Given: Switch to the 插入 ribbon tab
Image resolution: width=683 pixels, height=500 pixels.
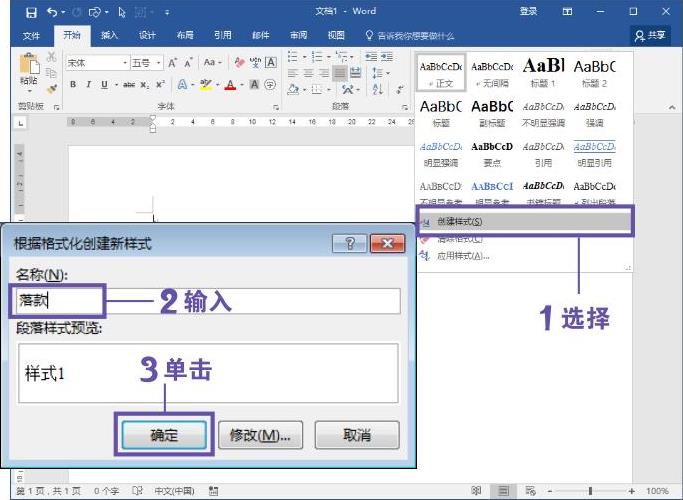Looking at the screenshot, I should tap(109, 34).
